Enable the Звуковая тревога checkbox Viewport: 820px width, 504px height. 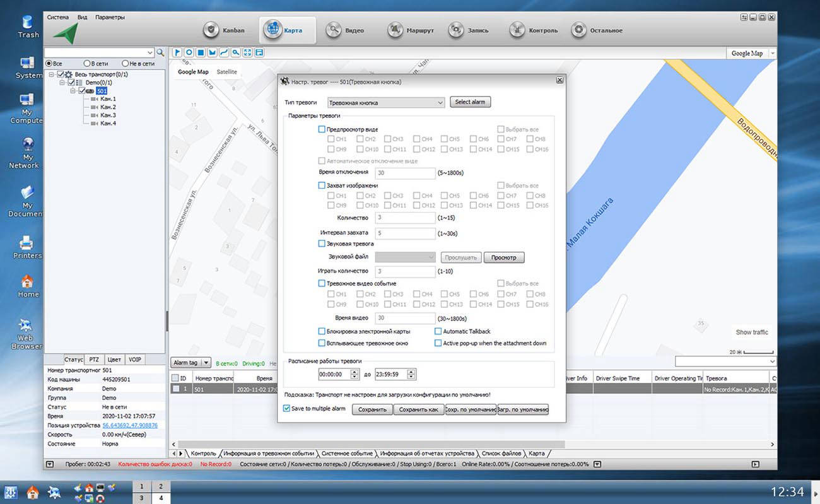point(322,243)
